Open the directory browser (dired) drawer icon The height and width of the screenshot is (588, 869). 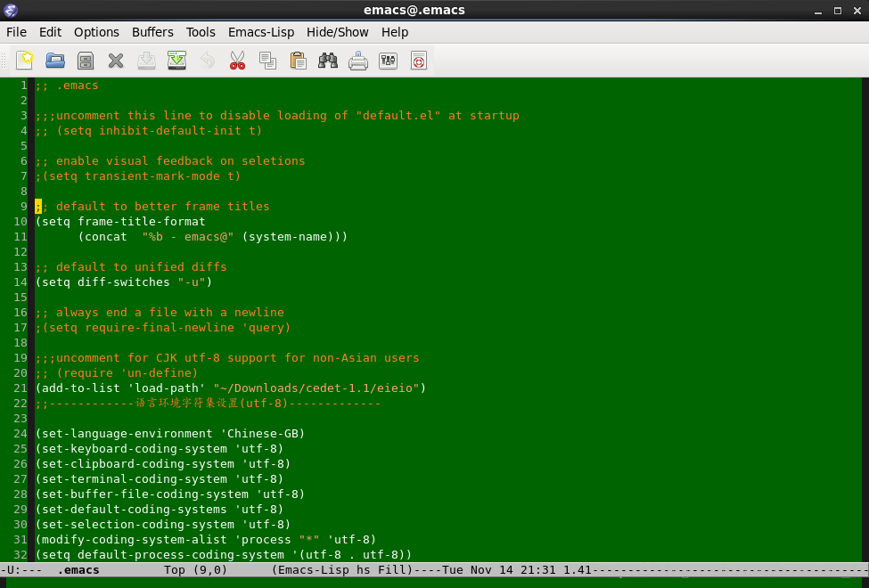coord(86,61)
